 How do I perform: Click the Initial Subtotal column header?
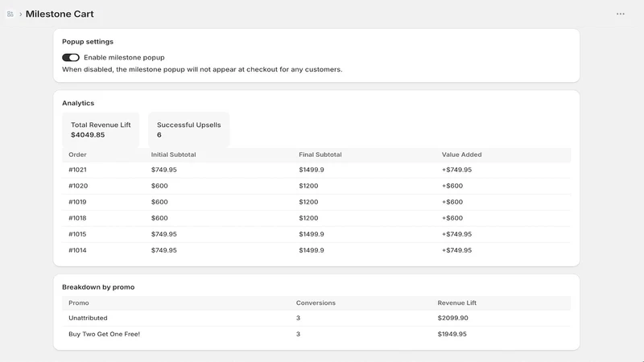click(x=173, y=154)
